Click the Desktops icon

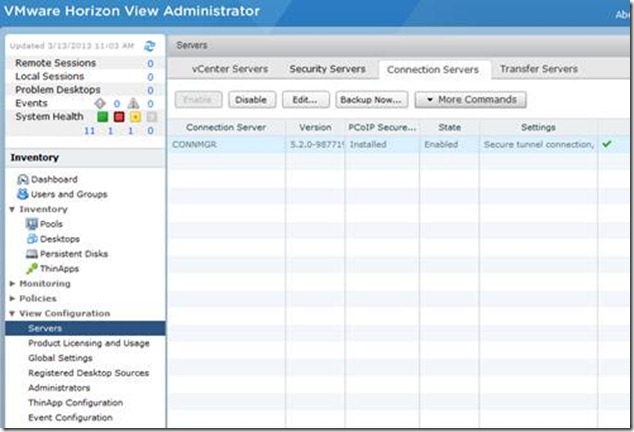[x=32, y=239]
